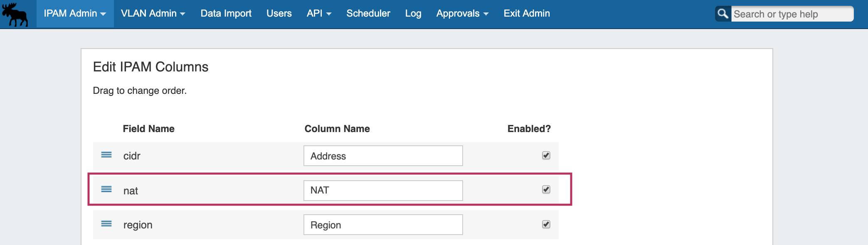
Task: Click the magnifying glass search icon
Action: click(x=723, y=14)
